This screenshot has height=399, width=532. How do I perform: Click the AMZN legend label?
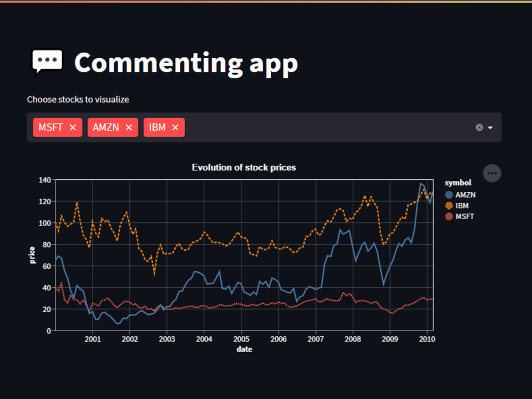pyautogui.click(x=465, y=195)
